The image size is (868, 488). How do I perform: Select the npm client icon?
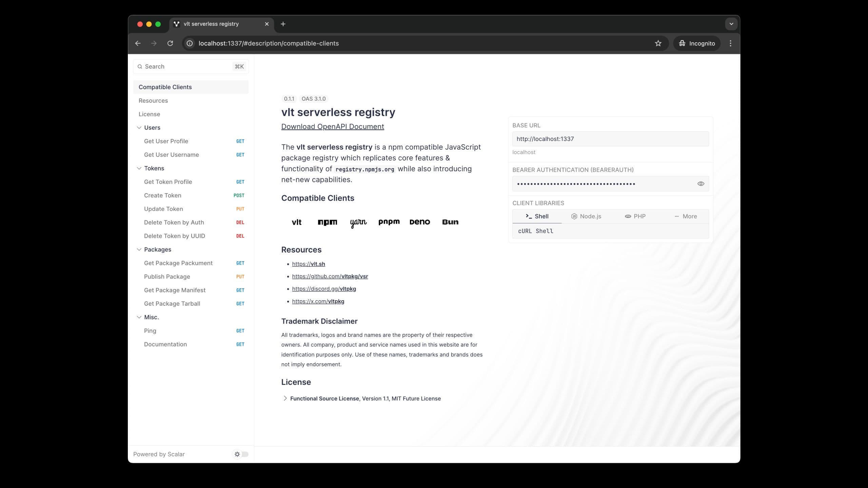[x=327, y=222]
